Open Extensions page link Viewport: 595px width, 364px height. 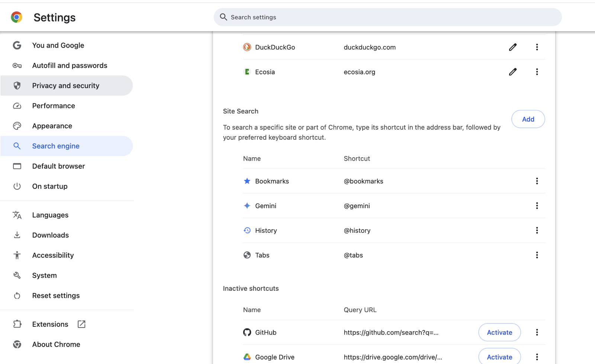[x=67, y=324]
